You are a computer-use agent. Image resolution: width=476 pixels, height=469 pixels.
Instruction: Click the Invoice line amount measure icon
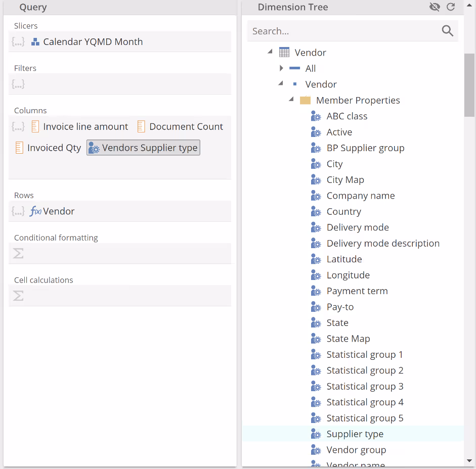point(35,127)
